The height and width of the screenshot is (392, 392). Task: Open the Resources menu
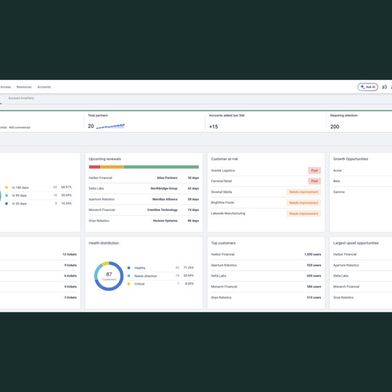click(24, 87)
